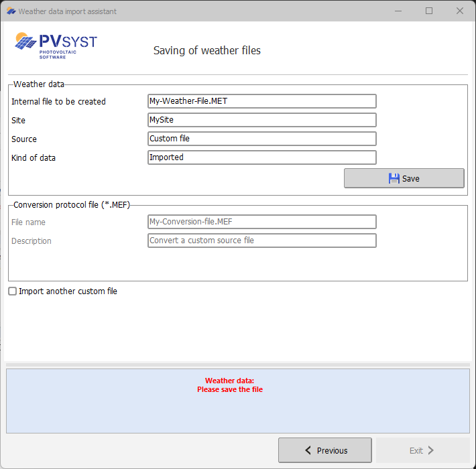Maximize the import assistant window
The height and width of the screenshot is (469, 476).
(429, 11)
